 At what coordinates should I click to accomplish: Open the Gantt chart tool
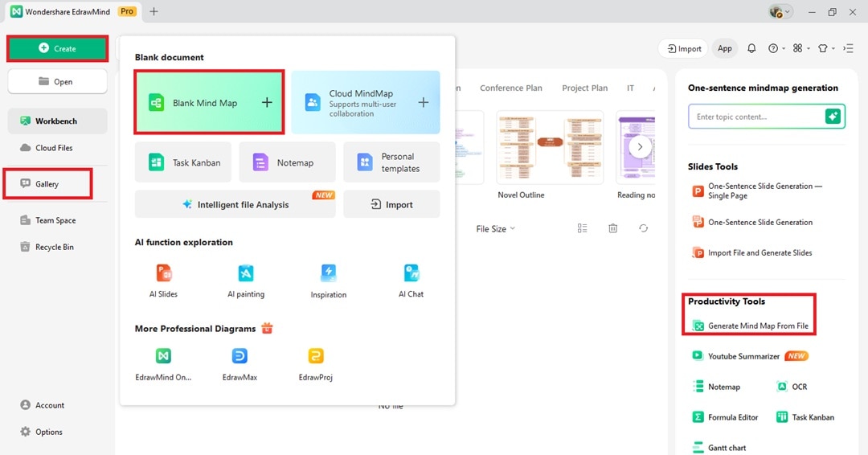(719, 447)
